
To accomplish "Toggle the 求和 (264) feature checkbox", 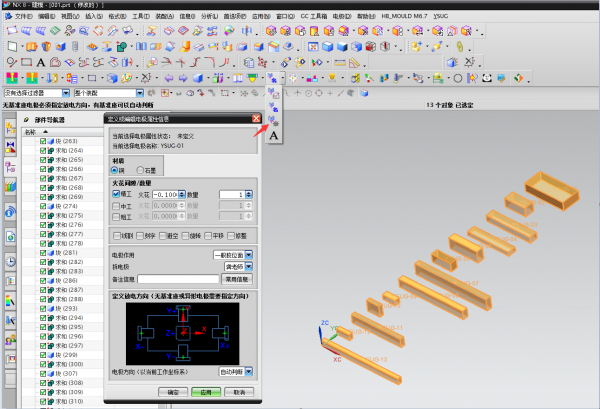I will tap(43, 151).
